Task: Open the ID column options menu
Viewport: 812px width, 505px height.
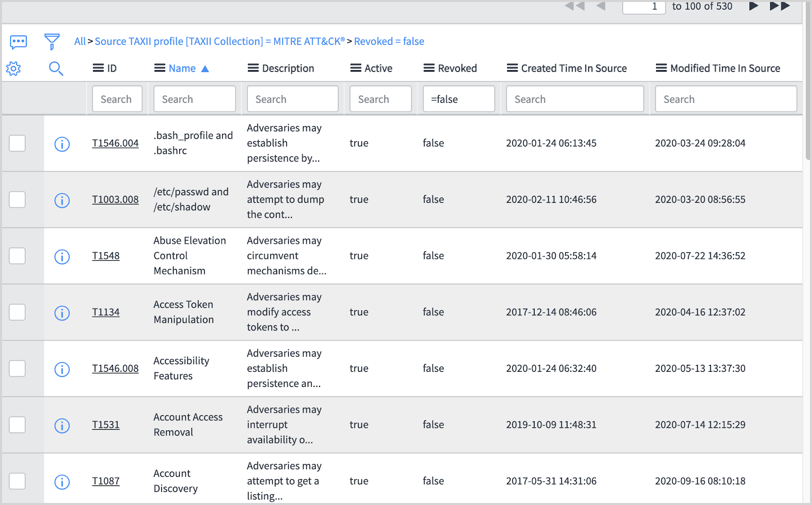Action: point(98,68)
